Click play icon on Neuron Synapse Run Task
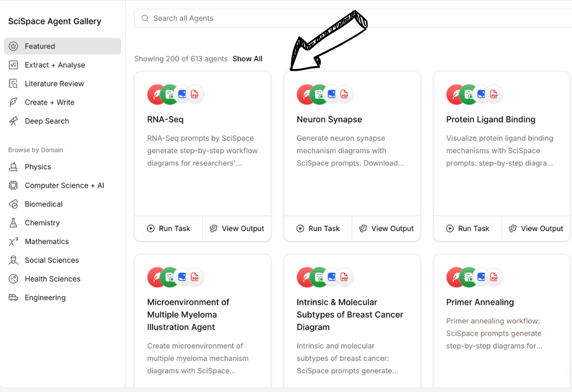The image size is (572, 392). pyautogui.click(x=300, y=228)
